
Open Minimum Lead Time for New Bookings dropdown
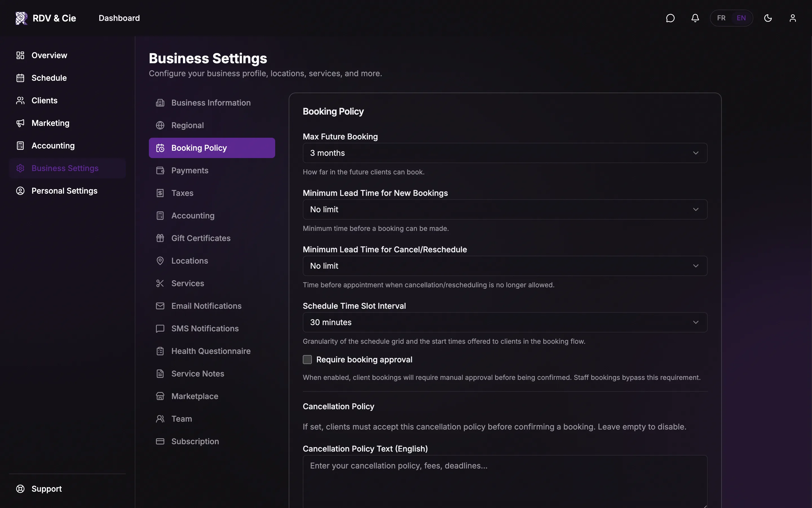coord(505,210)
